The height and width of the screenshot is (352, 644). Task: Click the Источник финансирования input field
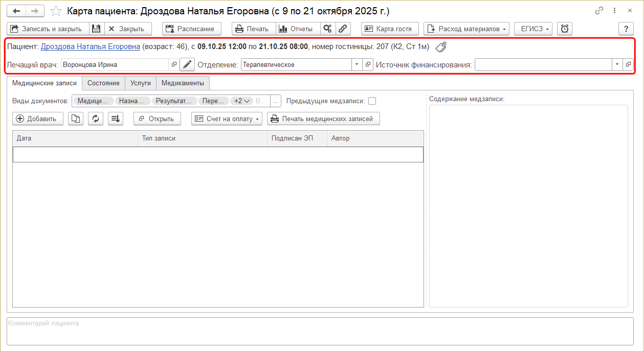(x=543, y=64)
